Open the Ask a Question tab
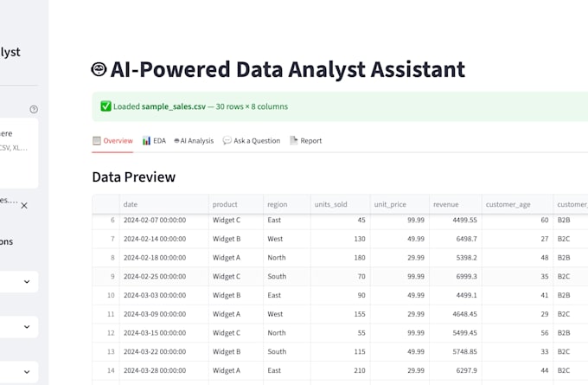Viewport: 588px width, 385px height. click(252, 141)
